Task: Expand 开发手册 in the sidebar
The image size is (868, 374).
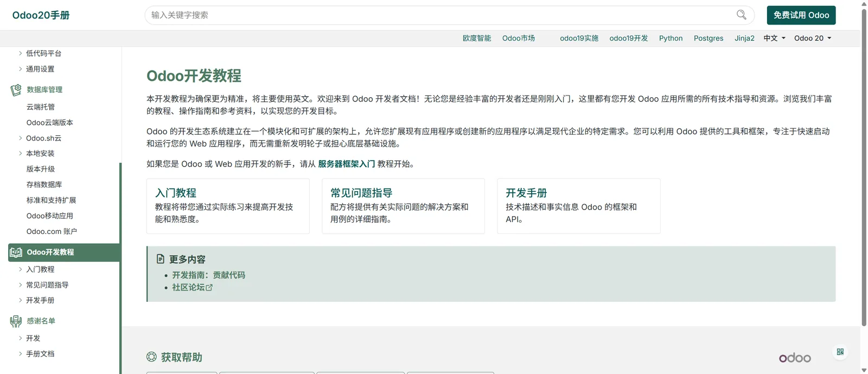Action: coord(20,300)
